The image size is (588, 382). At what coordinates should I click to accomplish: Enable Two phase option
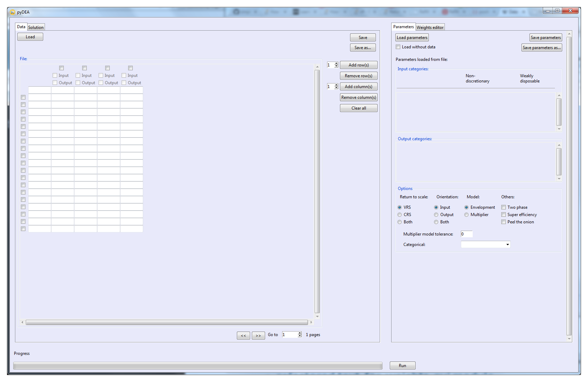[x=503, y=207]
